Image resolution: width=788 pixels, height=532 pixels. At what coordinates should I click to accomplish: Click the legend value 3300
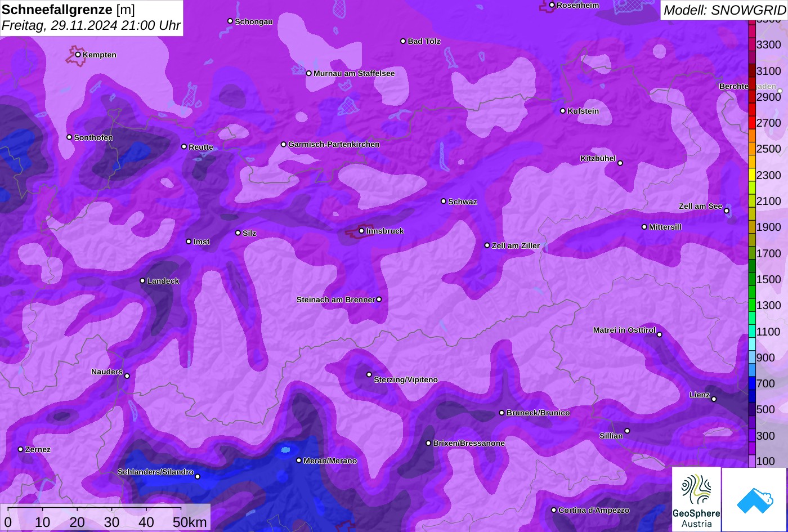pos(769,44)
